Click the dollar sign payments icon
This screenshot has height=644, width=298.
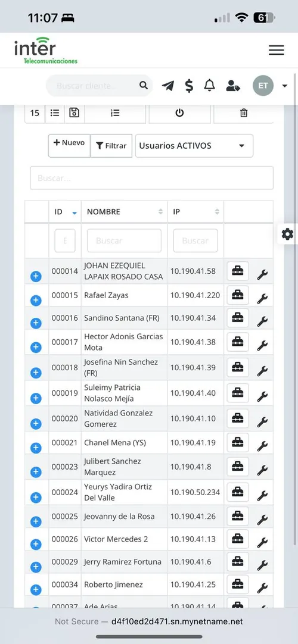click(x=189, y=86)
